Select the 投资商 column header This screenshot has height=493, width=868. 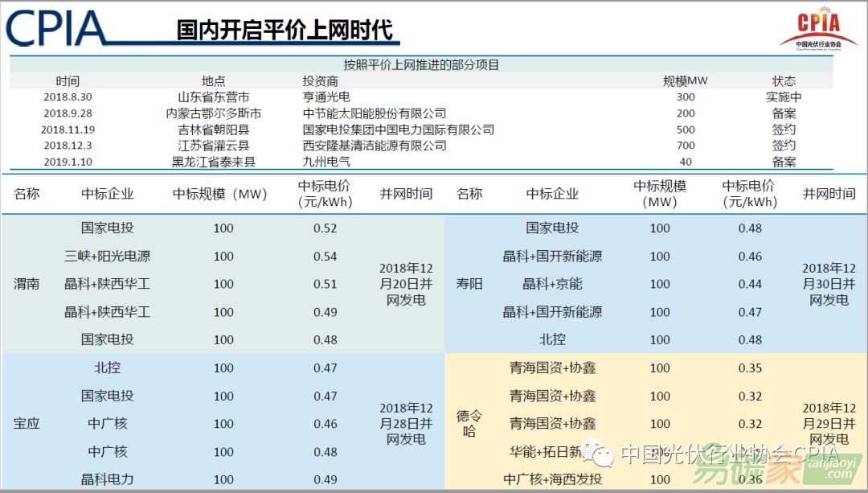pyautogui.click(x=320, y=81)
